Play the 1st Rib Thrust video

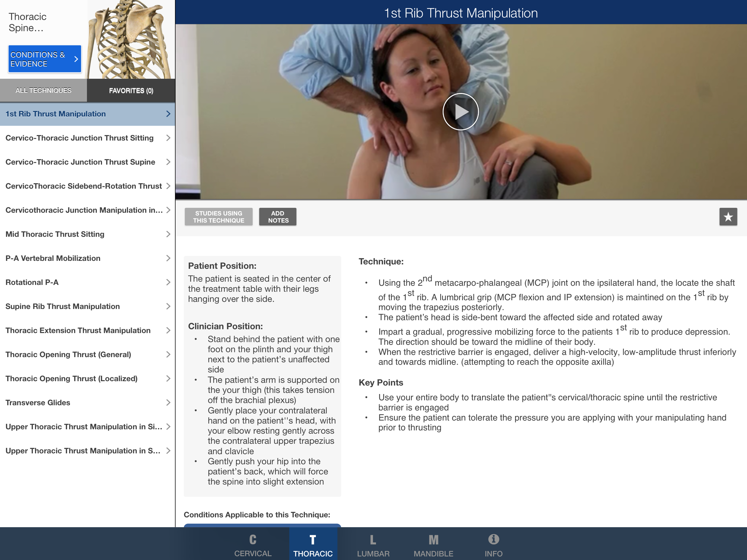tap(460, 112)
